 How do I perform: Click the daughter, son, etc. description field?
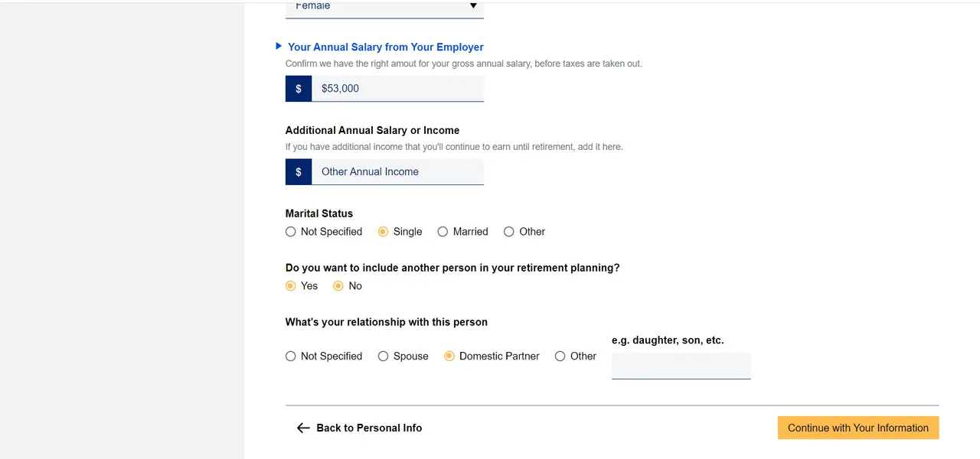click(x=681, y=366)
